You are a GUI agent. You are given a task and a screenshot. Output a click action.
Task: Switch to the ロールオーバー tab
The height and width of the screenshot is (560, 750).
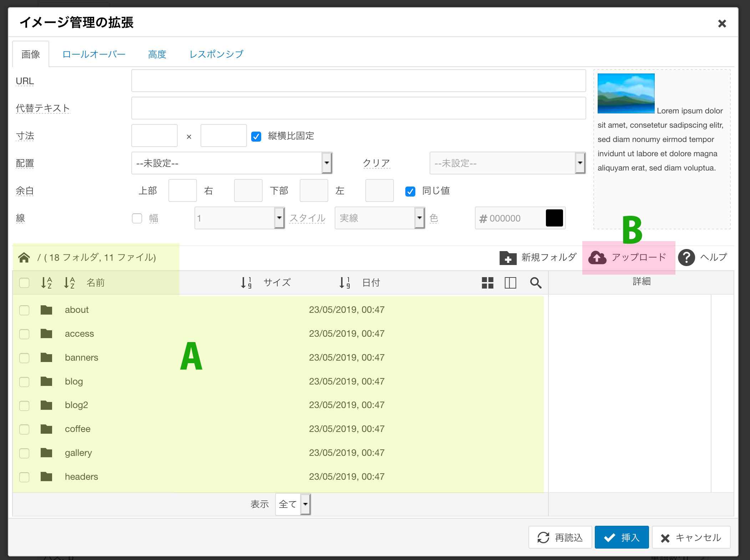pyautogui.click(x=94, y=54)
